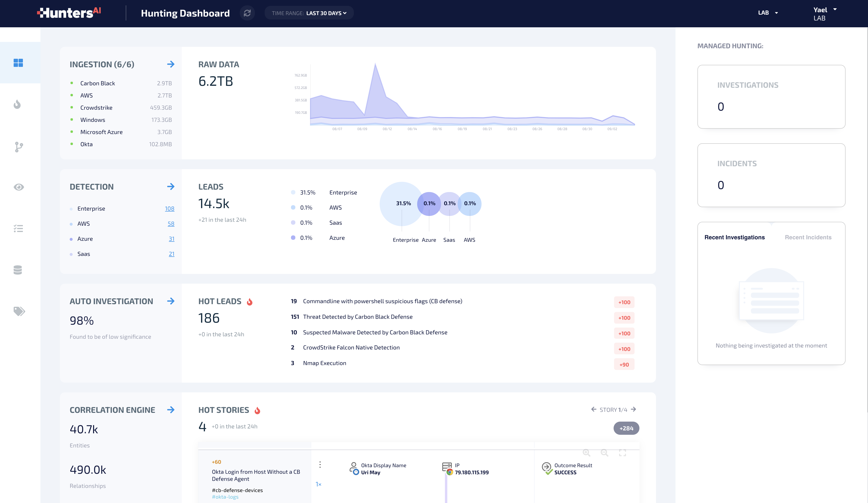
Task: Click the eye icon in left sidebar
Action: click(19, 187)
